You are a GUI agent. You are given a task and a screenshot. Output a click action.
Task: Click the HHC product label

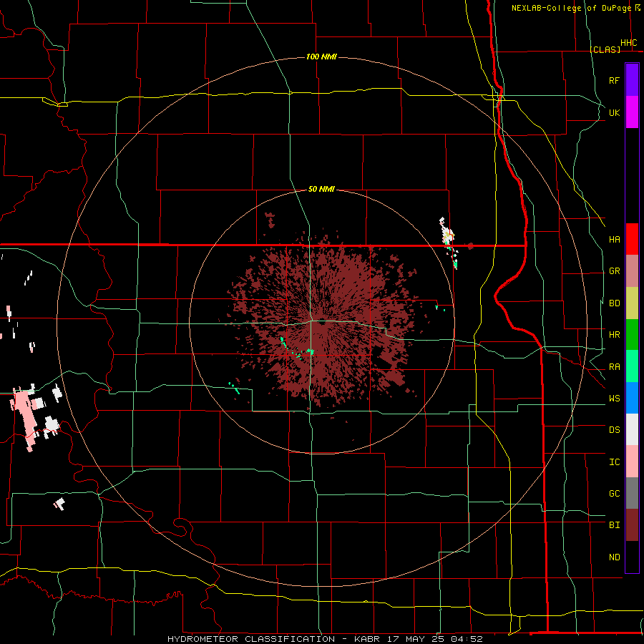coord(628,43)
